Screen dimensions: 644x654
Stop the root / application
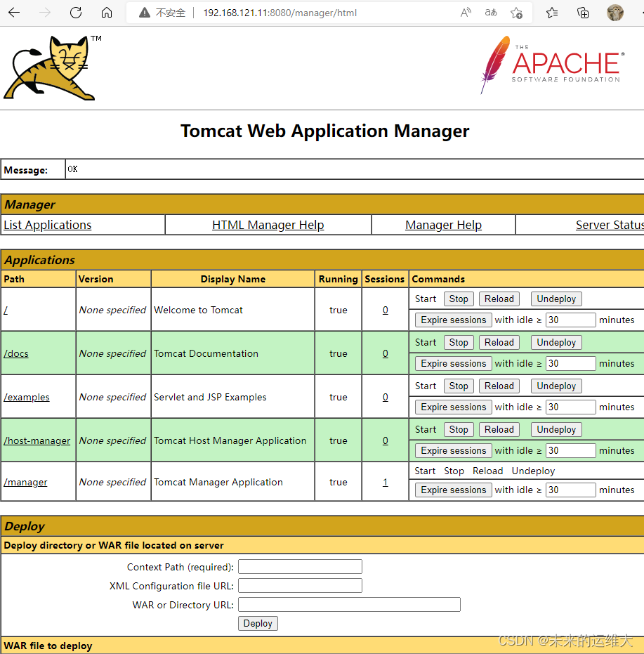[x=459, y=299]
